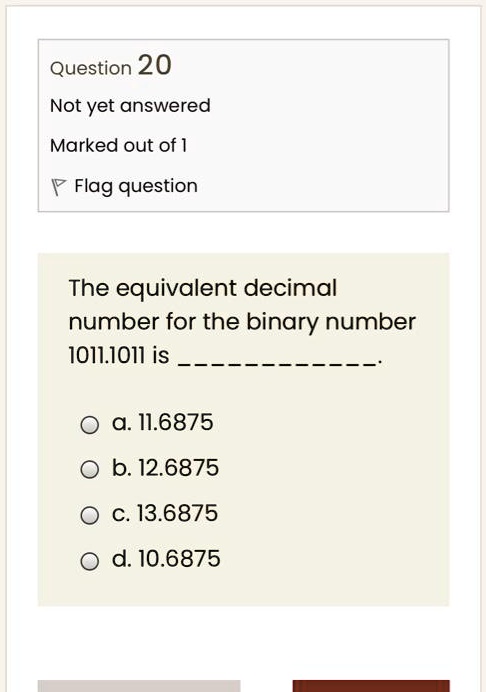The width and height of the screenshot is (486, 692).
Task: Click the Question 20 heading
Action: [110, 65]
